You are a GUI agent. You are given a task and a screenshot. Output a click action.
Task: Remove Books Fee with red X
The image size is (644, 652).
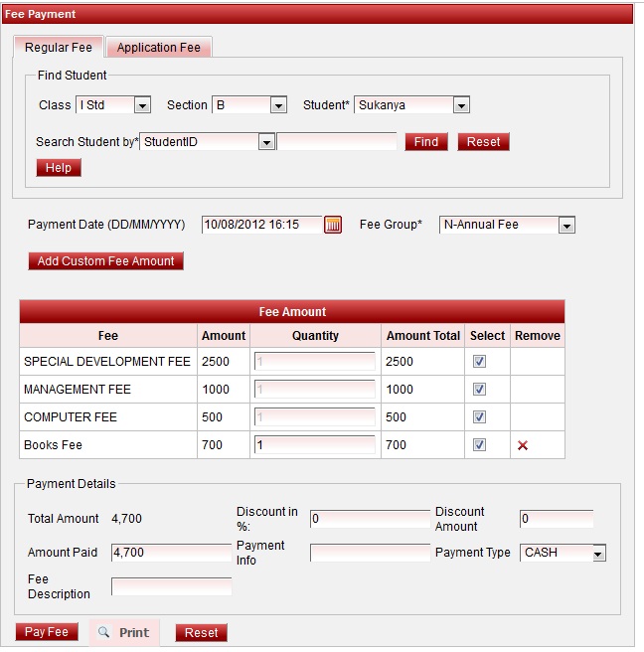coord(523,445)
